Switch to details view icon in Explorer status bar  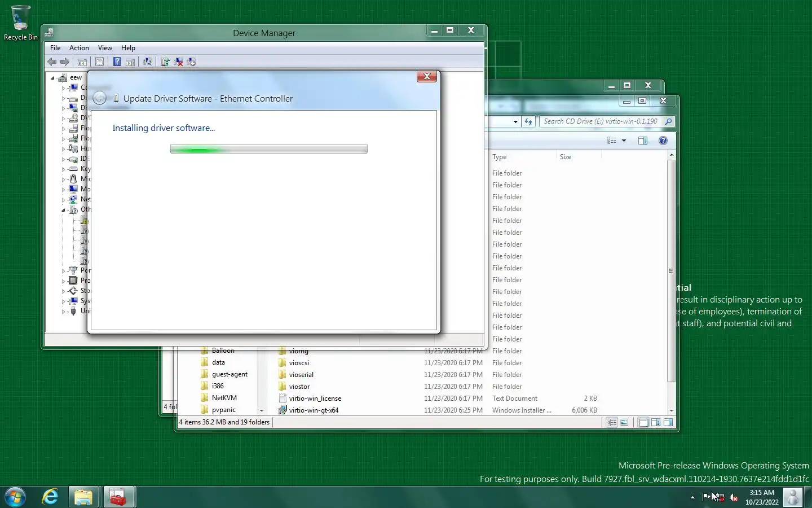[x=612, y=422]
